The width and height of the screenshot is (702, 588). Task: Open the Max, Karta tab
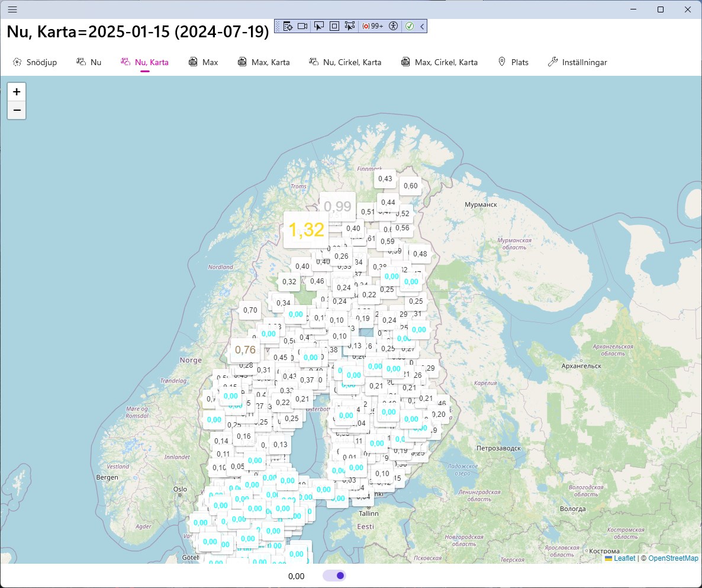coord(263,62)
